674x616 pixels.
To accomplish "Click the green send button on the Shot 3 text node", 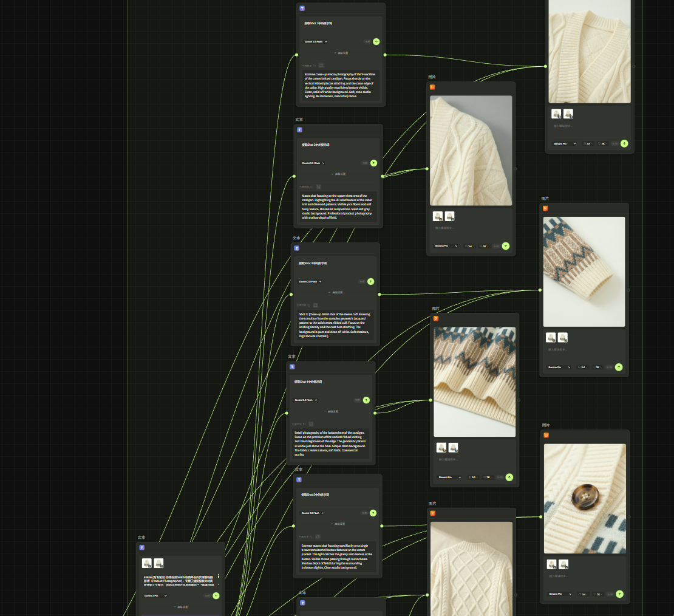I will pyautogui.click(x=371, y=281).
